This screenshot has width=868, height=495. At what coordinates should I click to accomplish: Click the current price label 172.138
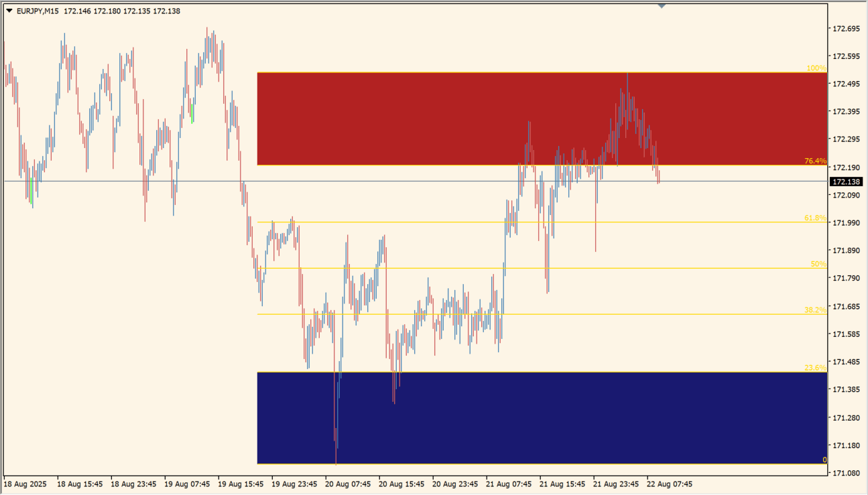click(845, 182)
